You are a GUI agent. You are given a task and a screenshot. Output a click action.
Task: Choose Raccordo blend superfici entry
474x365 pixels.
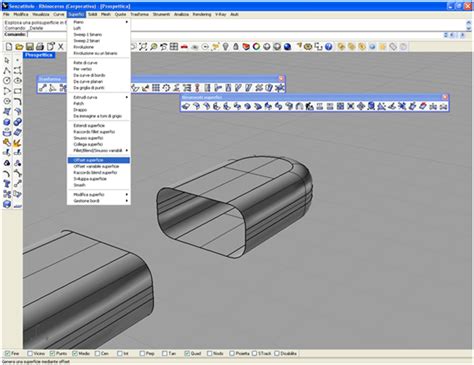(99, 173)
